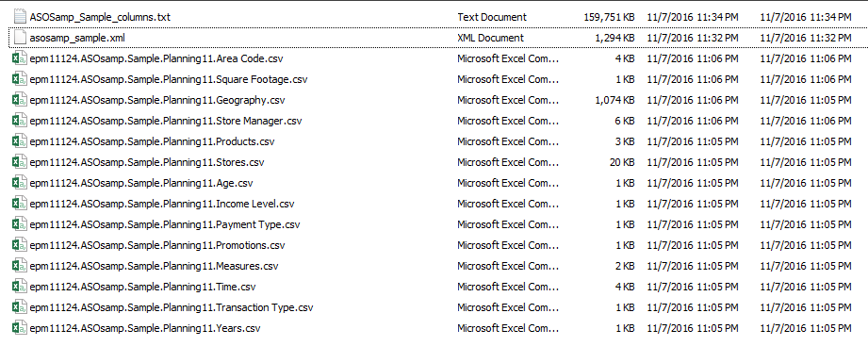Click the Excel icon for Stores.csv
This screenshot has height=346, width=868.
click(20, 162)
